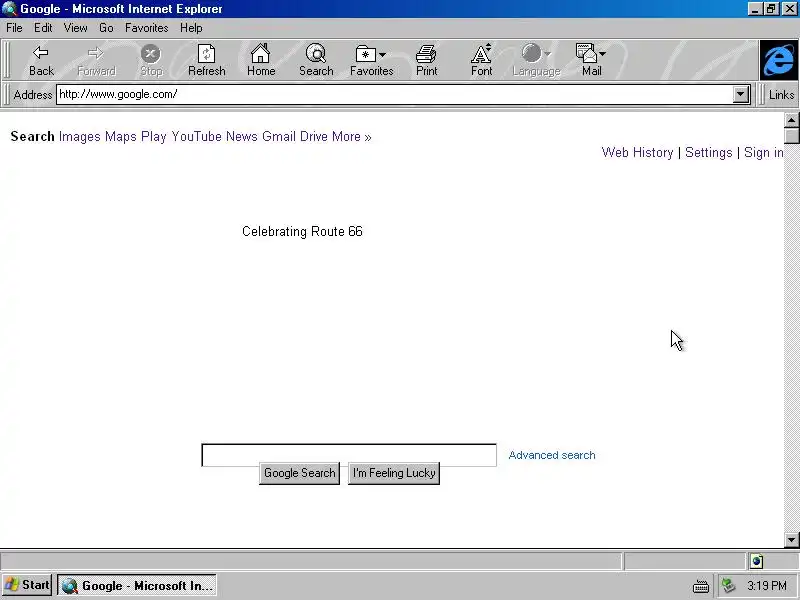Open the Advanced search link

coord(552,455)
